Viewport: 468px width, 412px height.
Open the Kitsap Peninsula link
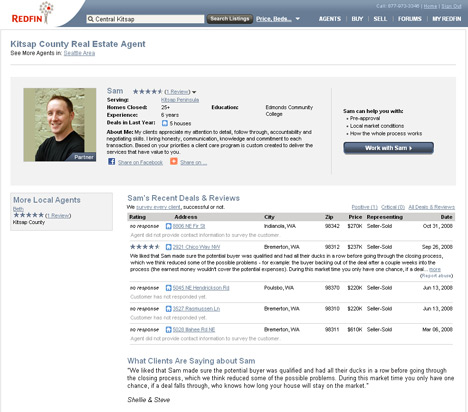(180, 100)
